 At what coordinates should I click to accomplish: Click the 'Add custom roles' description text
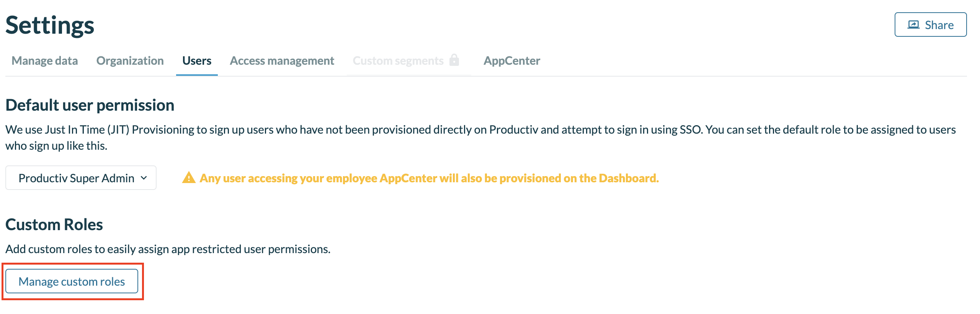pos(168,249)
